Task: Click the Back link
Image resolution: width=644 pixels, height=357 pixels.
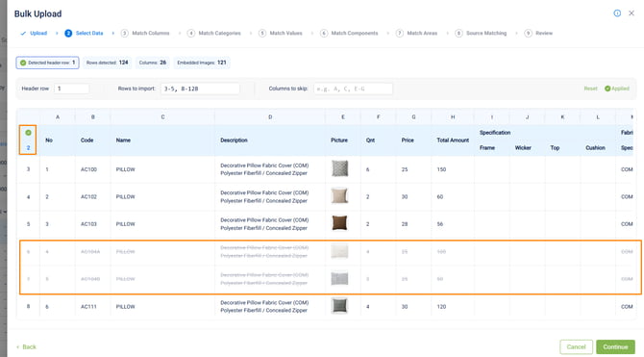Action: [26, 347]
